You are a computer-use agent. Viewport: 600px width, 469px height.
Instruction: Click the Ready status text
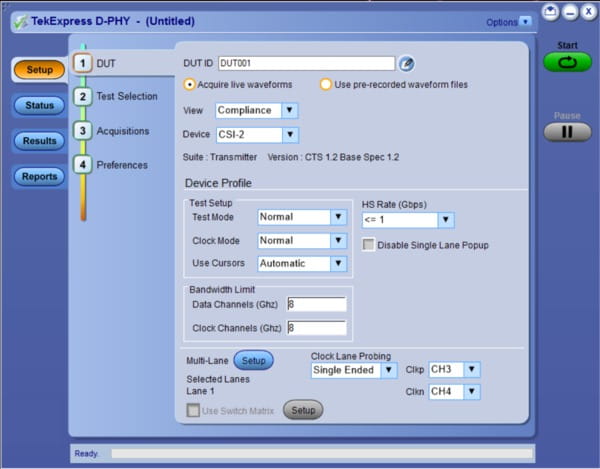click(x=86, y=454)
